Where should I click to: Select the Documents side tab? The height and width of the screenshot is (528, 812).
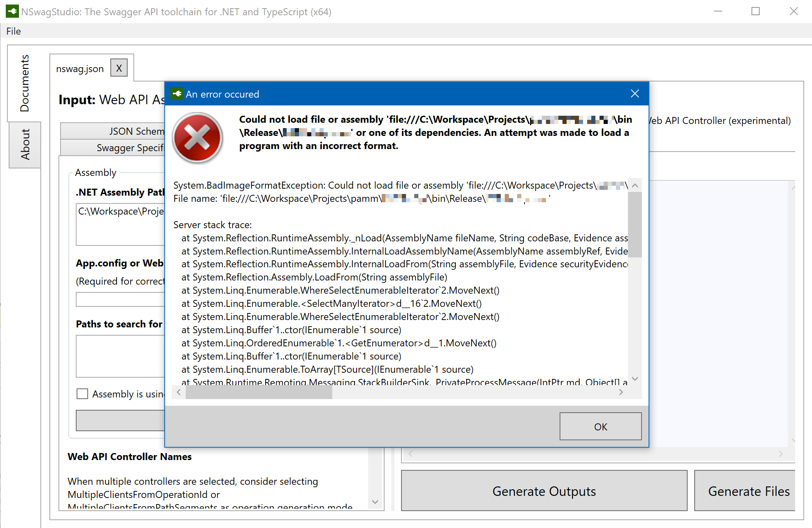point(25,84)
